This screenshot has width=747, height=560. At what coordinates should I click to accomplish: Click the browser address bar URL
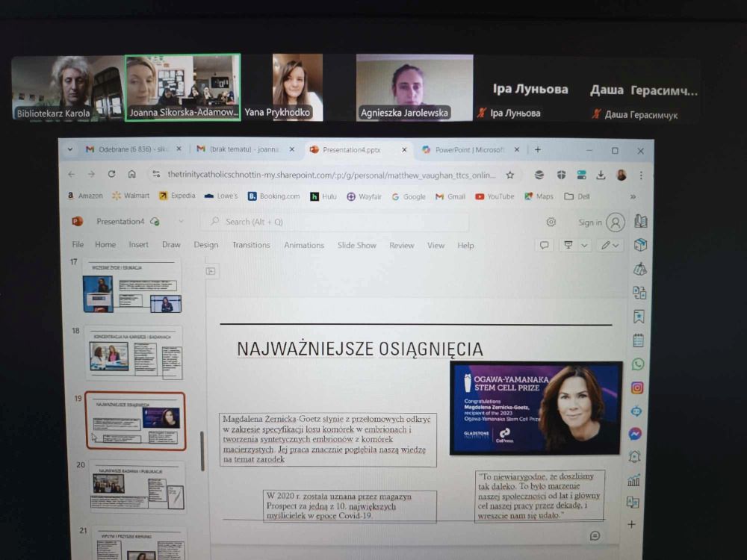point(331,175)
